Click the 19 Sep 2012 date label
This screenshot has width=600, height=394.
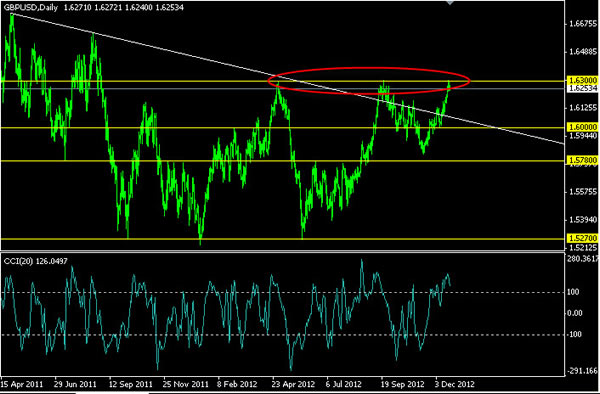point(402,384)
